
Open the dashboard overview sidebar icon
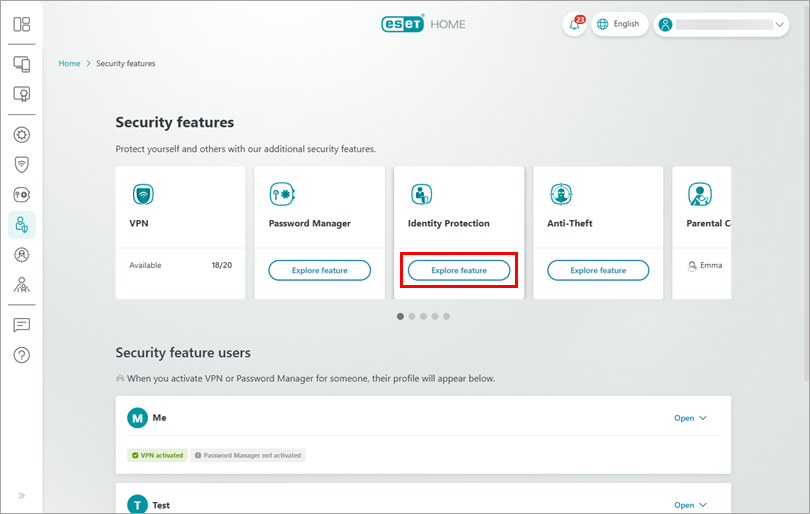[x=22, y=24]
